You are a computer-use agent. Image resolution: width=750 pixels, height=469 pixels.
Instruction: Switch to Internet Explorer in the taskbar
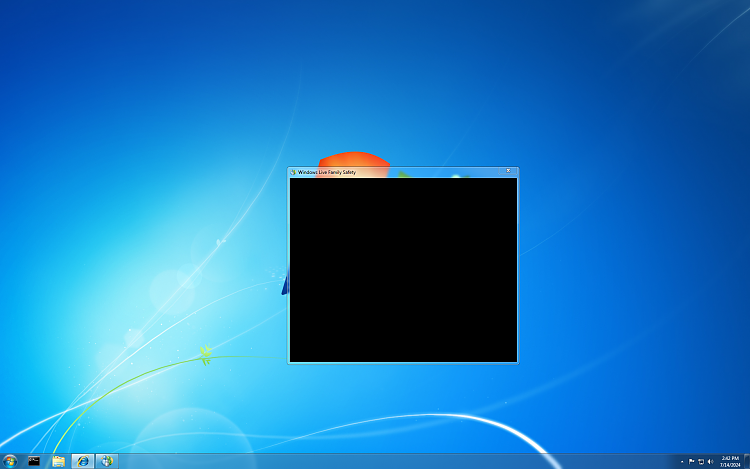point(83,461)
